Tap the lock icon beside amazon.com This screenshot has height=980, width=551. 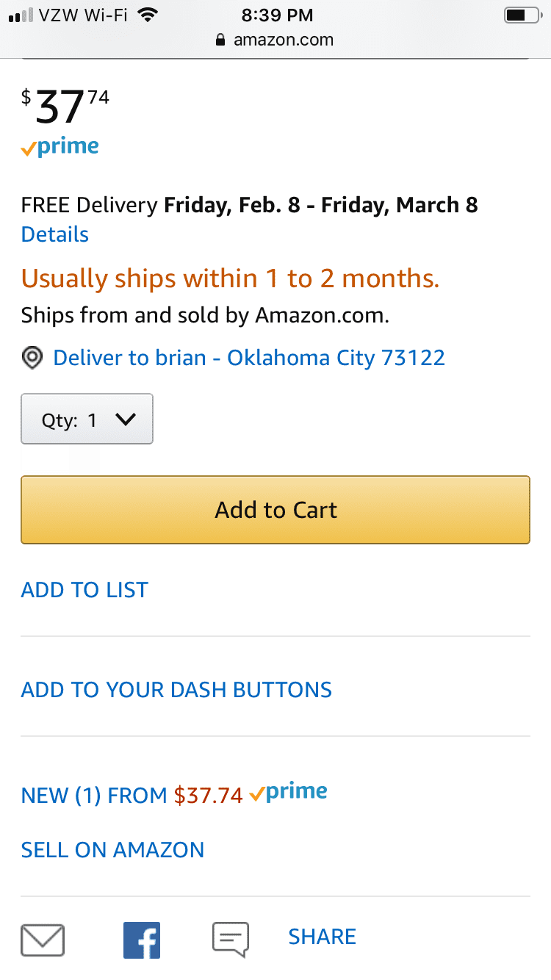[221, 40]
